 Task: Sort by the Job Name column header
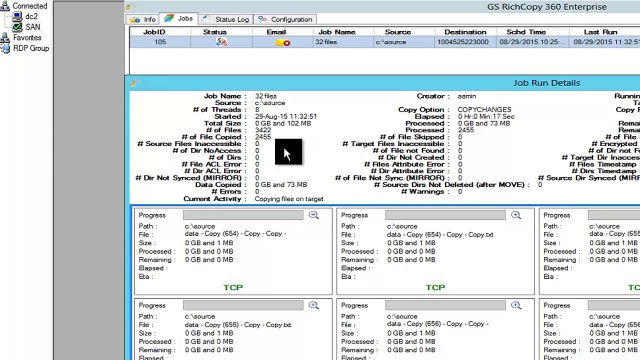(x=343, y=32)
